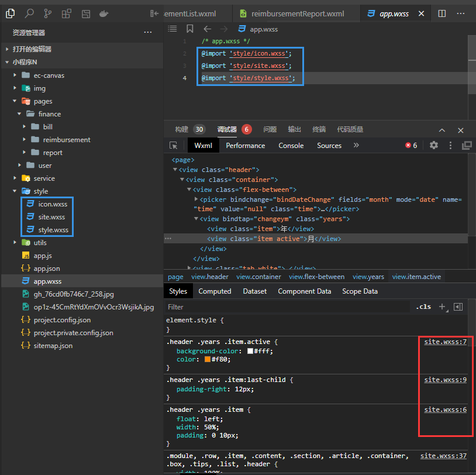
Task: Toggle the .cls class editor
Action: click(423, 307)
